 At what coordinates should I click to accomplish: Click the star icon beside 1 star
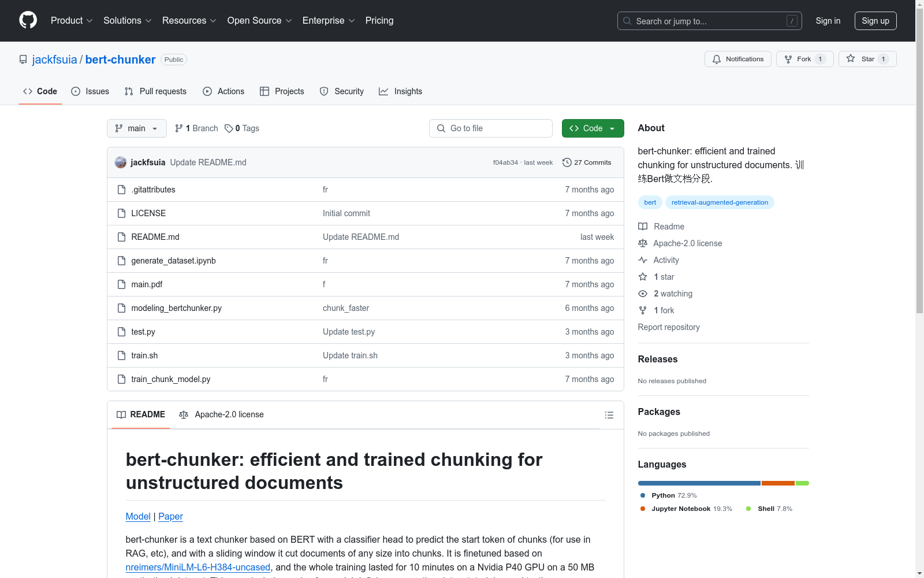pos(643,277)
